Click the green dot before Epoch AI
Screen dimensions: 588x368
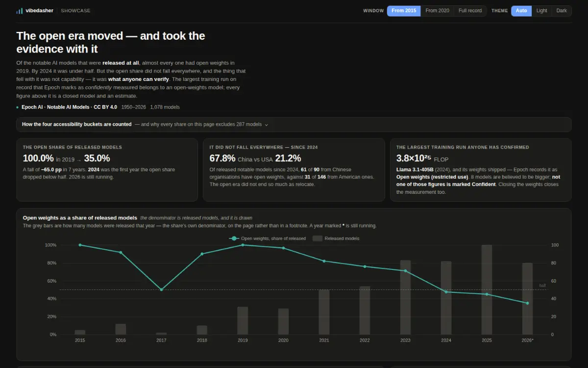(x=18, y=107)
